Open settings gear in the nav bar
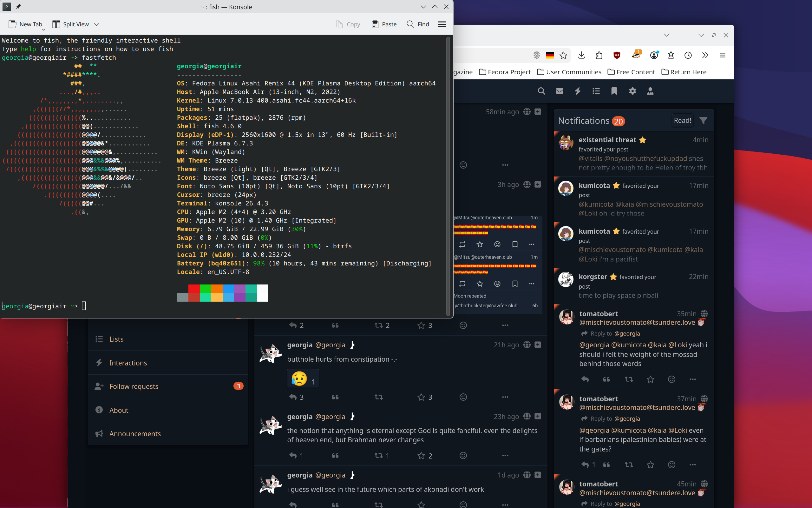Image resolution: width=812 pixels, height=508 pixels. pyautogui.click(x=632, y=91)
